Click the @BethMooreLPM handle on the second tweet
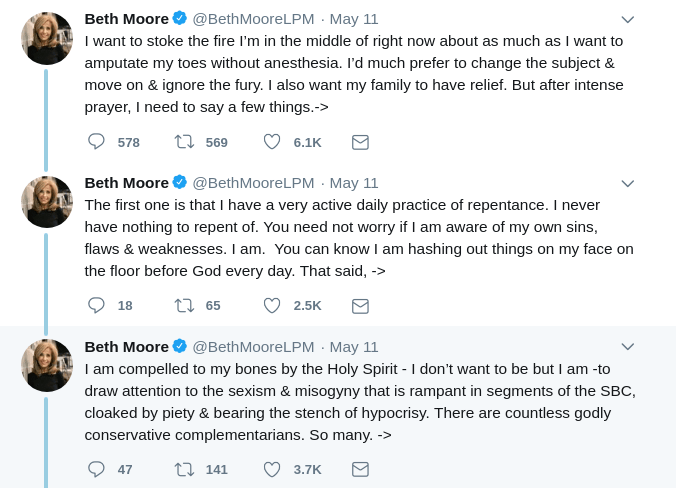This screenshot has width=676, height=488. coord(253,182)
